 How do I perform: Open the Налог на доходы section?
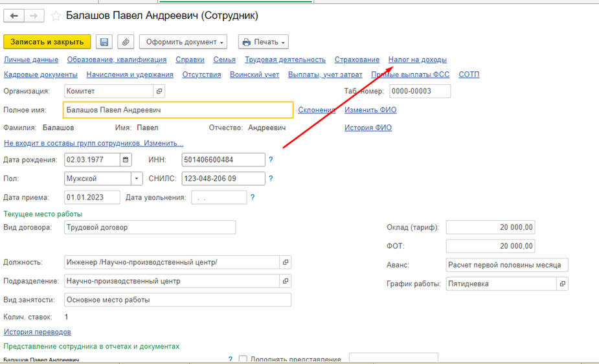(417, 60)
